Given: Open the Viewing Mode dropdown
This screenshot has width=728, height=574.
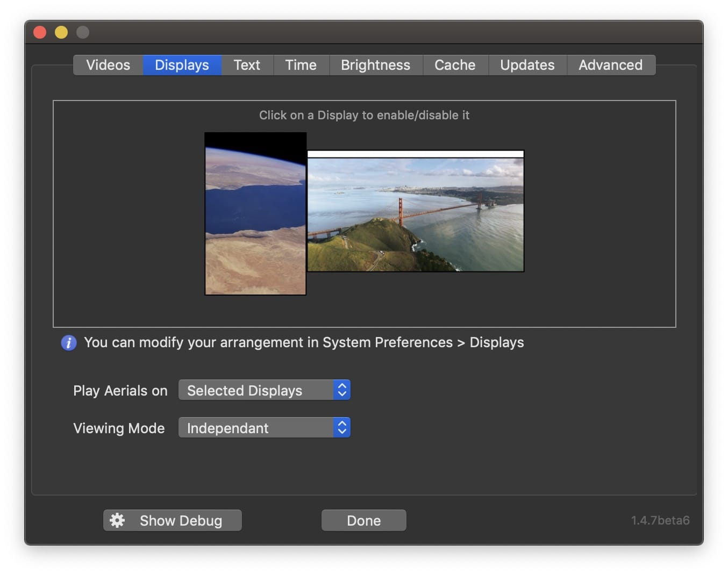Looking at the screenshot, I should pyautogui.click(x=265, y=428).
